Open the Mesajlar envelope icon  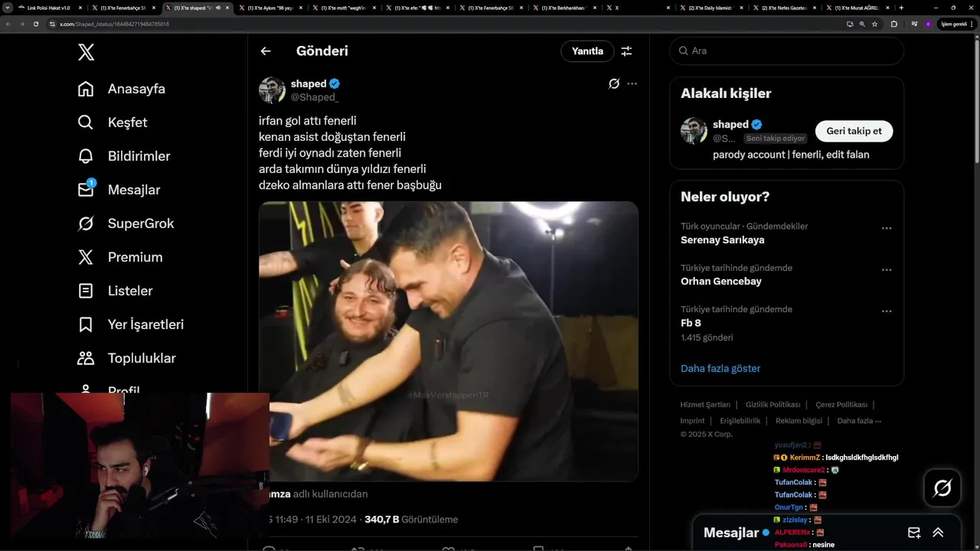pos(86,190)
